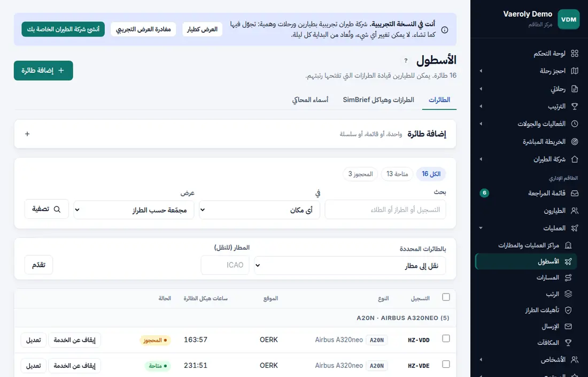The width and height of the screenshot is (588, 377).
Task: Click the building icon beside مراكز العمليات والمطارات
Action: 568,245
